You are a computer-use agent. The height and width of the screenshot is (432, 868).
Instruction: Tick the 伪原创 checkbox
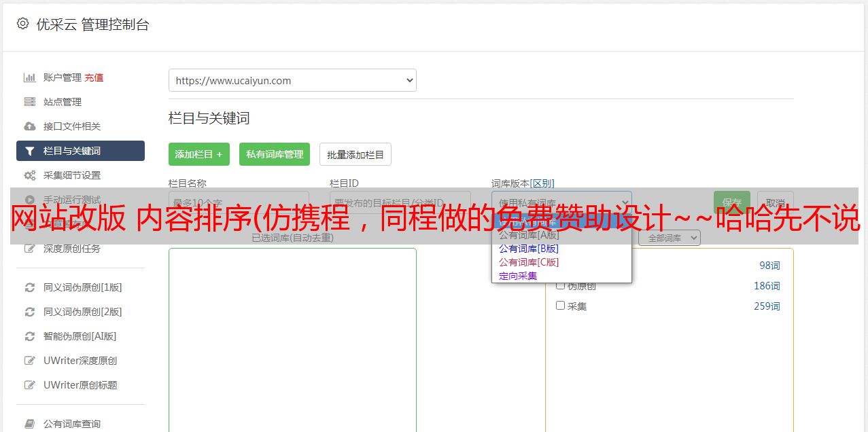(x=561, y=285)
